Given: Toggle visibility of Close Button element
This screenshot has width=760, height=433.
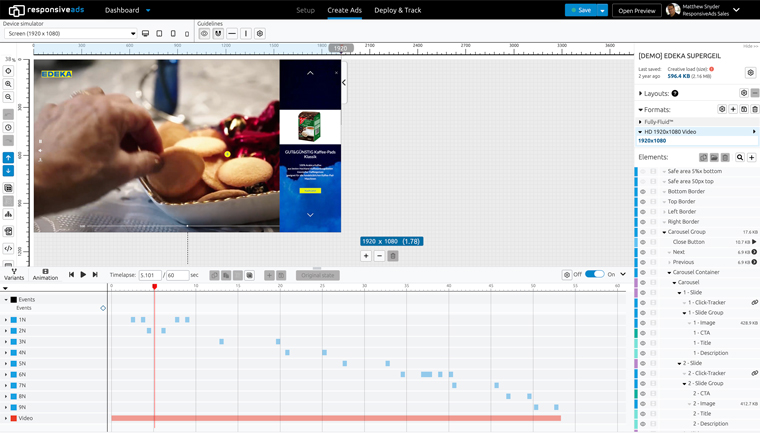Looking at the screenshot, I should pyautogui.click(x=643, y=242).
